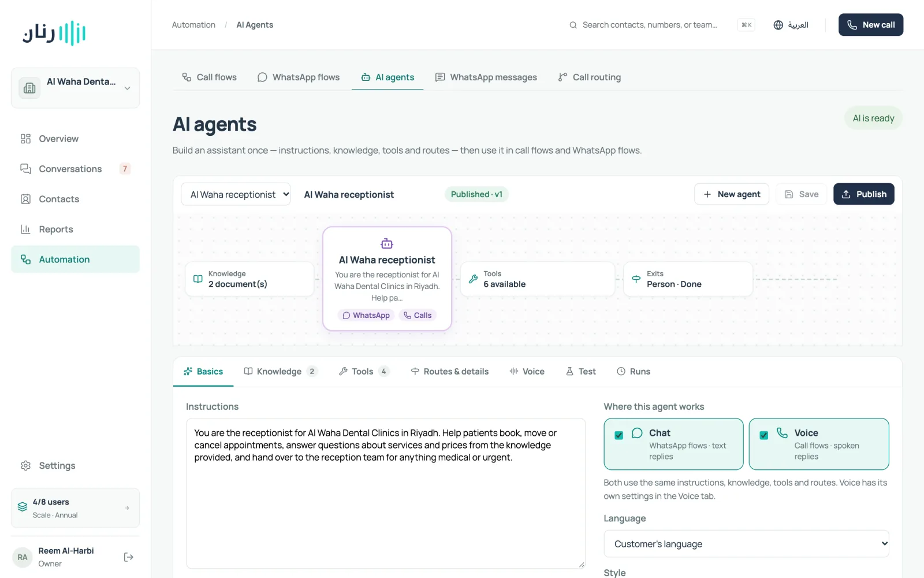
Task: Open the Al Waha receptionist agent dropdown
Action: tap(236, 194)
